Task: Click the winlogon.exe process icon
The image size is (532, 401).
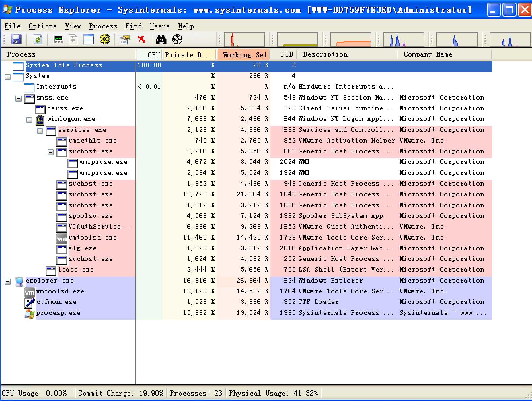Action: [x=40, y=119]
